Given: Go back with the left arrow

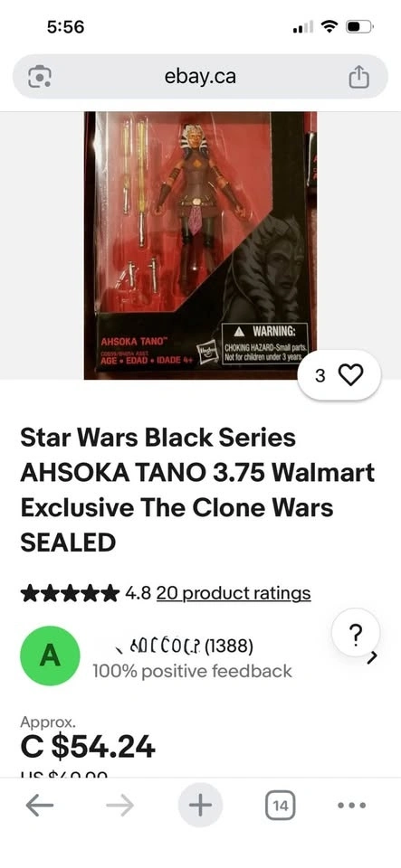Looking at the screenshot, I should pos(39,805).
